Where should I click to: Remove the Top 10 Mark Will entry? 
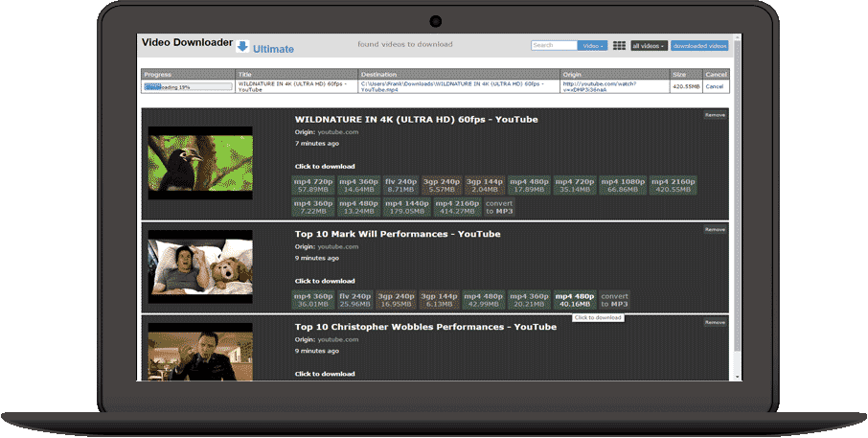pyautogui.click(x=715, y=230)
